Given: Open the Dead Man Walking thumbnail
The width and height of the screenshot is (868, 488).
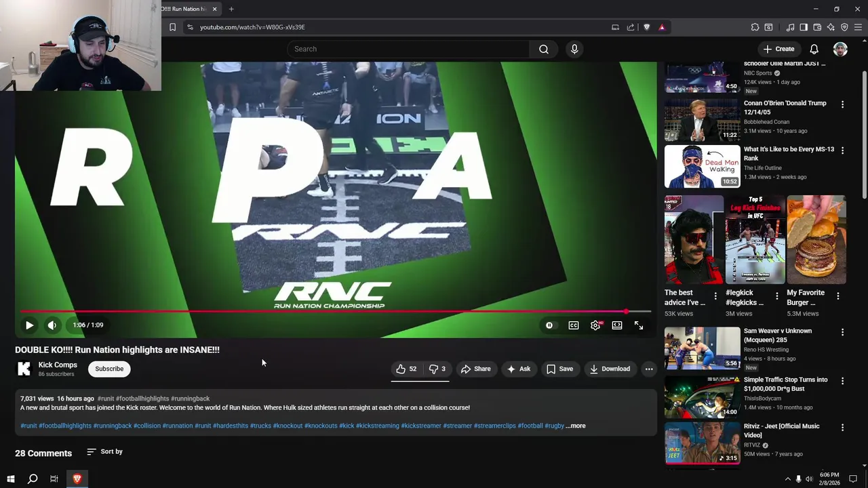Looking at the screenshot, I should coord(702,166).
